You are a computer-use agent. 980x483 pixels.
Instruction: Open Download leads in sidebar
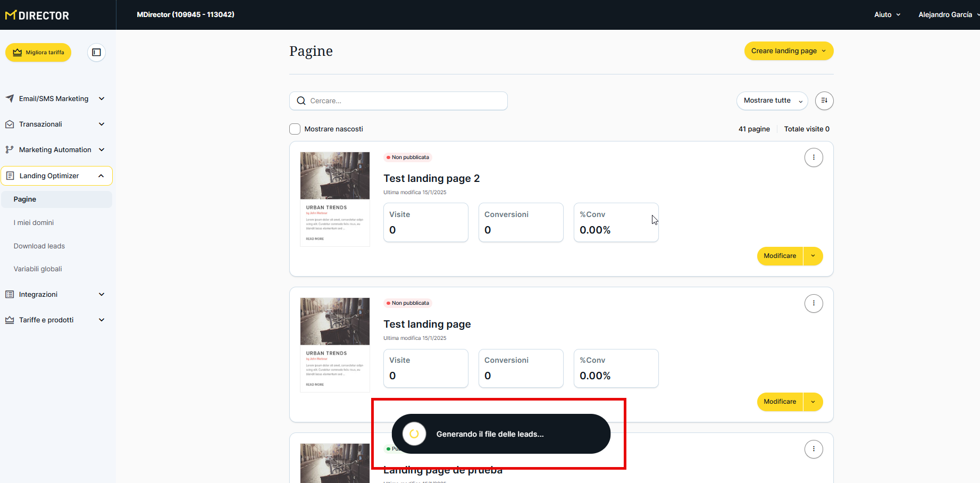(x=39, y=246)
